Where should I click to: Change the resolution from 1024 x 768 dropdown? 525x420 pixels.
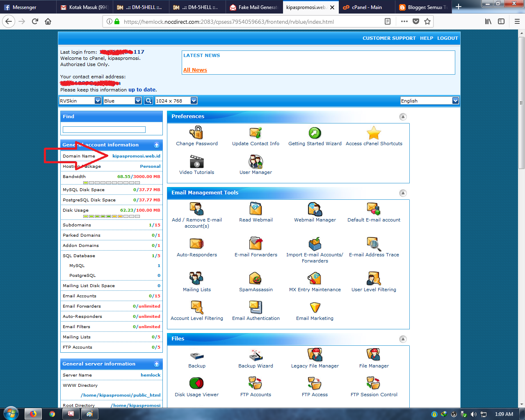(176, 100)
